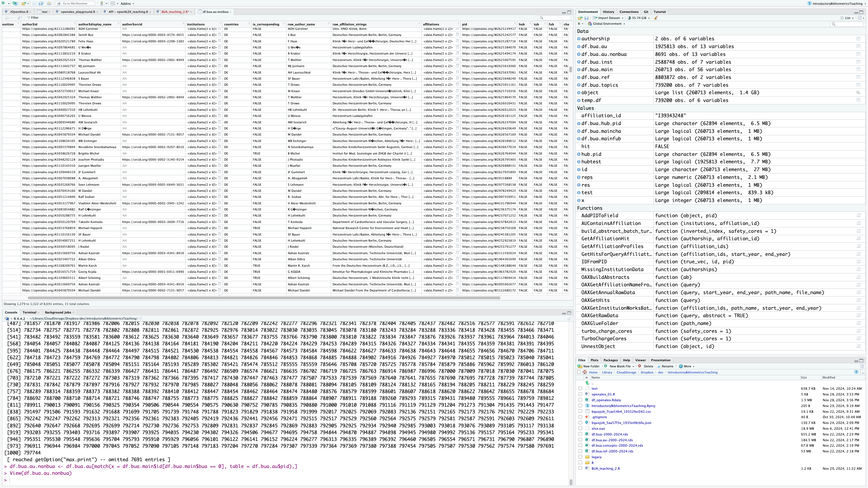Viewport: 868px width, 488px height.
Task: Click the refresh icon in Environment pane
Action: pyautogui.click(x=859, y=18)
